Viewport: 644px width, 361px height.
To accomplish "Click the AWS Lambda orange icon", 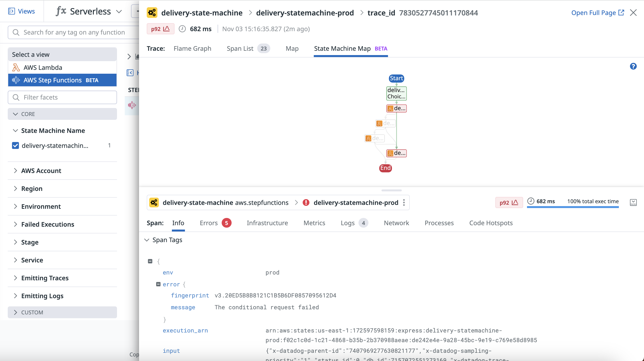I will click(16, 67).
